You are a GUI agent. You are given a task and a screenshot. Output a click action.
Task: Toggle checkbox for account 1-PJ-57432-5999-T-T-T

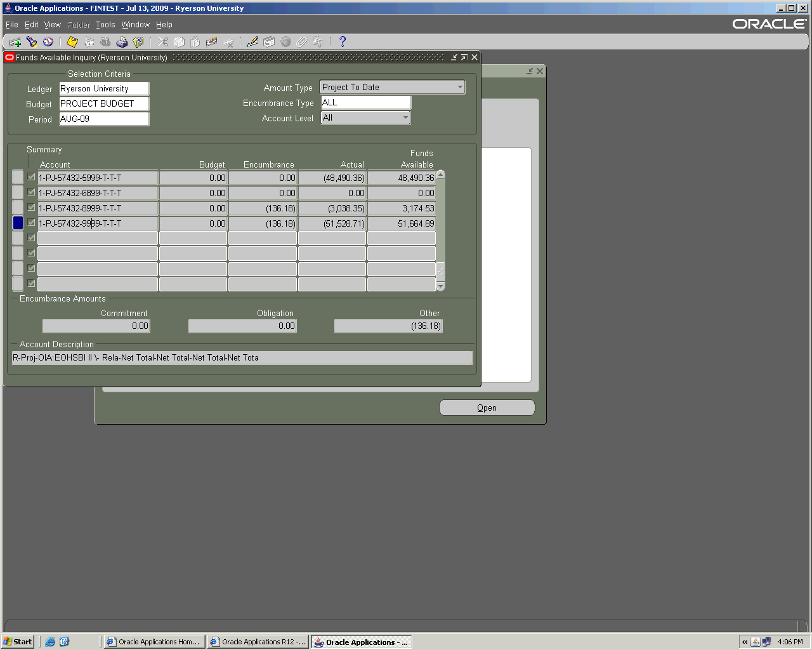(31, 177)
